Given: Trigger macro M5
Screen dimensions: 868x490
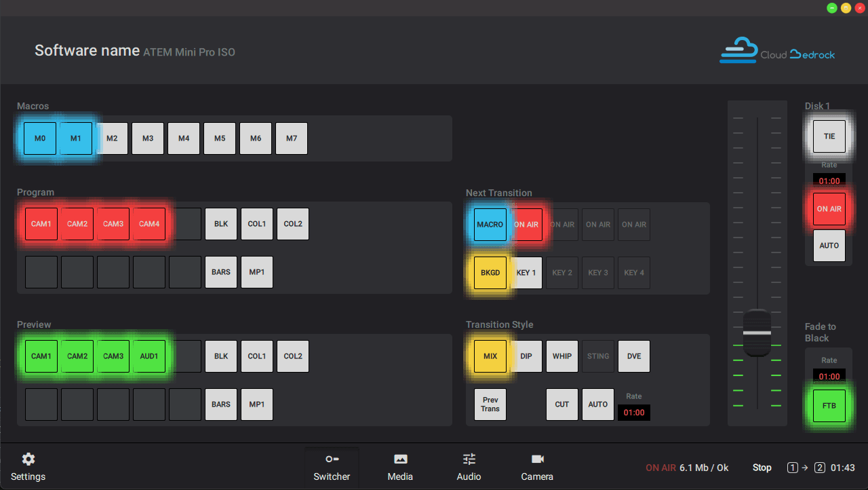Looking at the screenshot, I should (x=220, y=138).
